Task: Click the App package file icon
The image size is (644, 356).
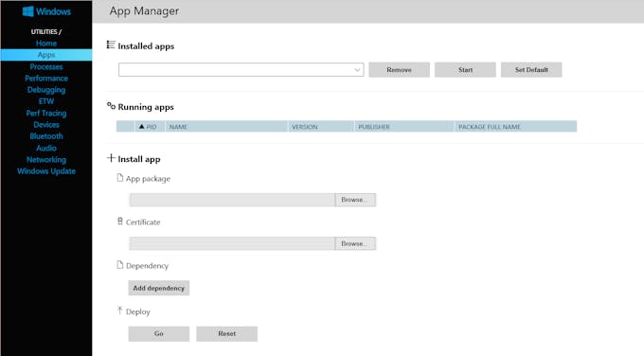Action: (x=120, y=178)
